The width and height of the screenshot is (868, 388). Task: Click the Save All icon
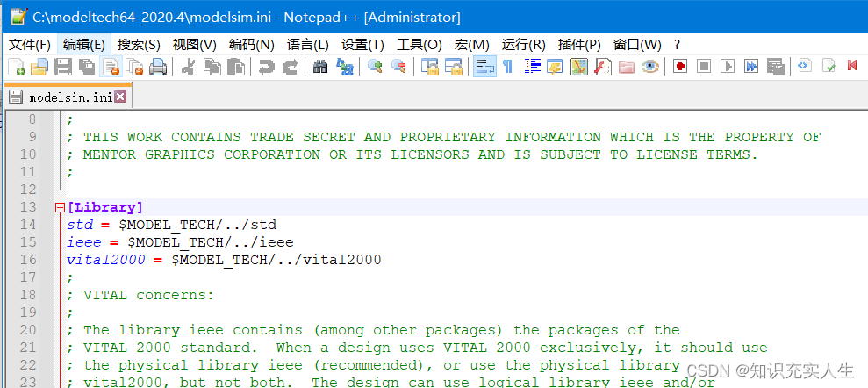coord(86,67)
